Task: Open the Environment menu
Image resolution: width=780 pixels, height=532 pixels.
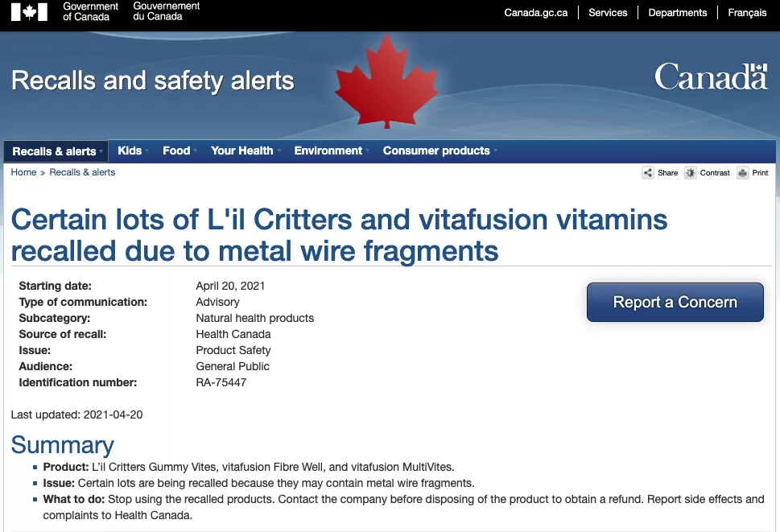Action: pyautogui.click(x=332, y=151)
